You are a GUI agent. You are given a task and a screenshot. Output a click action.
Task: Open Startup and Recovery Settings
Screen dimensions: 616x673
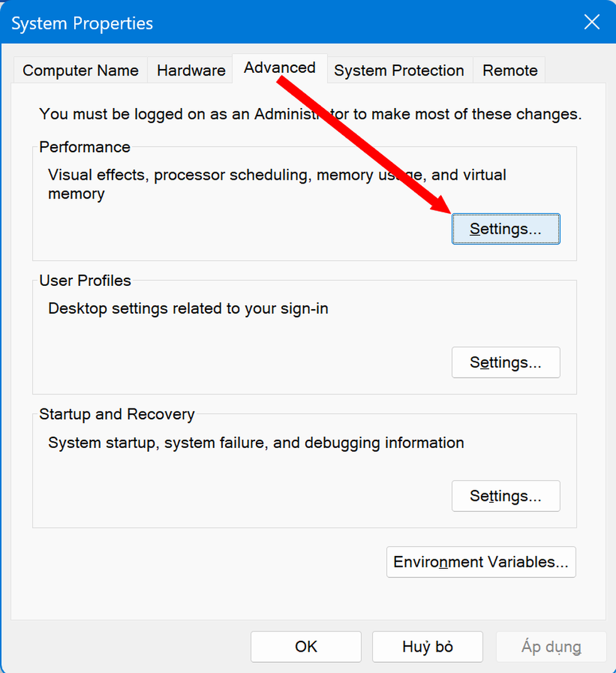click(505, 496)
